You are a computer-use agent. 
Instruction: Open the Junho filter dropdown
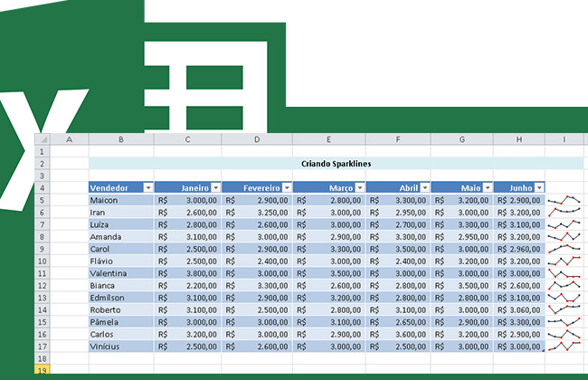539,187
